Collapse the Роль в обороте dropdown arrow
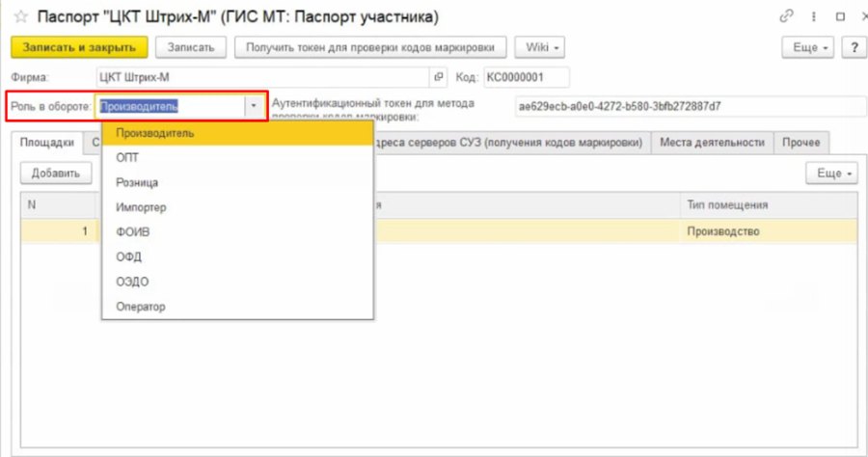Image resolution: width=868 pixels, height=457 pixels. [x=254, y=106]
